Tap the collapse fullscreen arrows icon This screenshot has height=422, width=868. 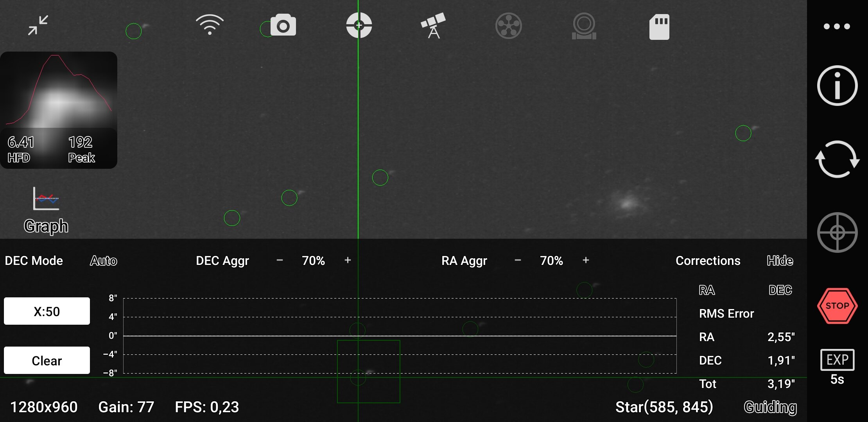38,25
